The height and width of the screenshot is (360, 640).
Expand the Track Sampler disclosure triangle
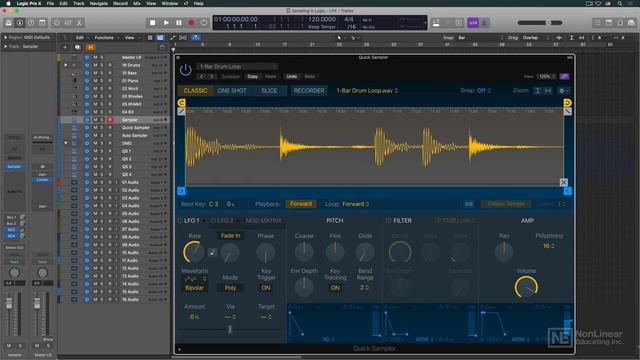click(5, 47)
